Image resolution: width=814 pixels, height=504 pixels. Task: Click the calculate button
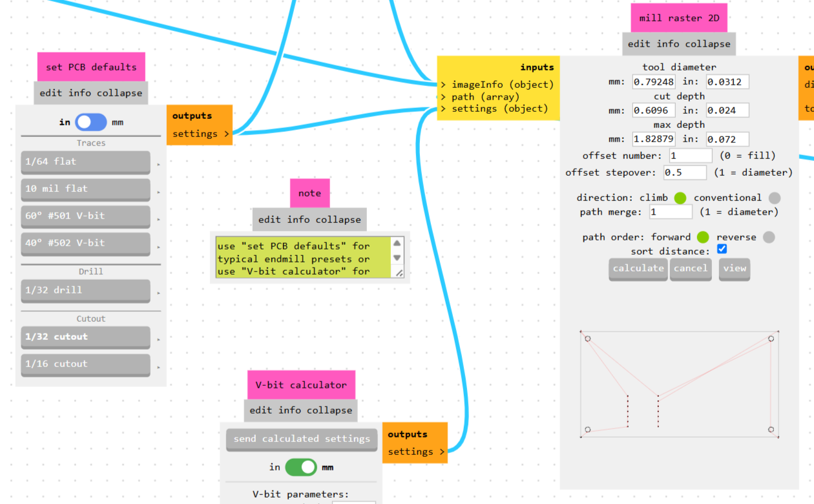coord(638,269)
